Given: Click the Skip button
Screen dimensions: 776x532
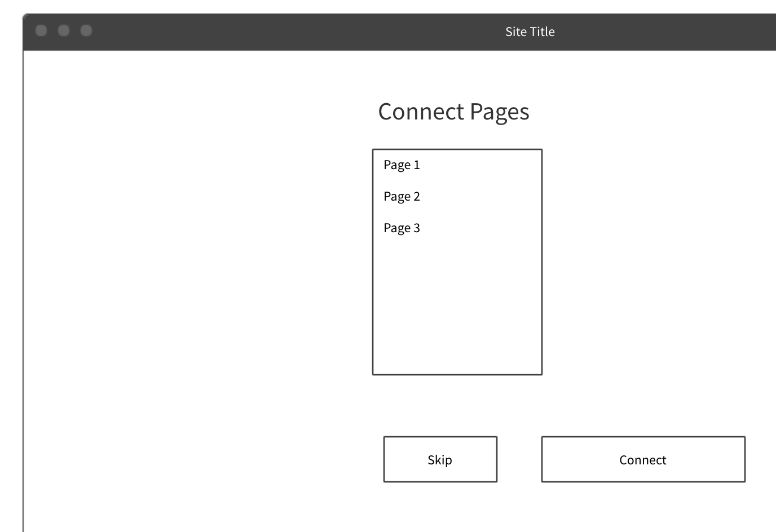Looking at the screenshot, I should 440,459.
